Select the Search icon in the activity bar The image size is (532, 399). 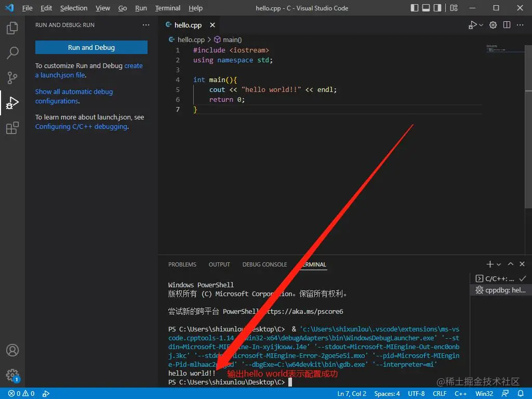(12, 52)
